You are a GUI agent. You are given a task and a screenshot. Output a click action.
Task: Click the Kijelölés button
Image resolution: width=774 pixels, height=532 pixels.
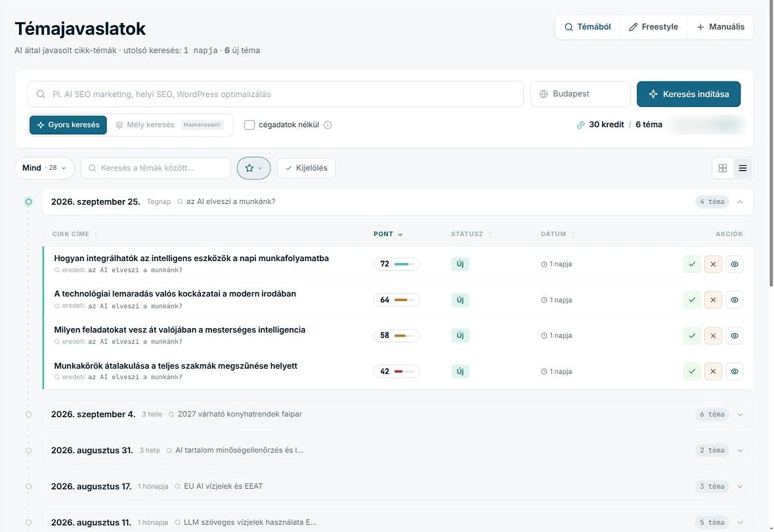pyautogui.click(x=307, y=168)
